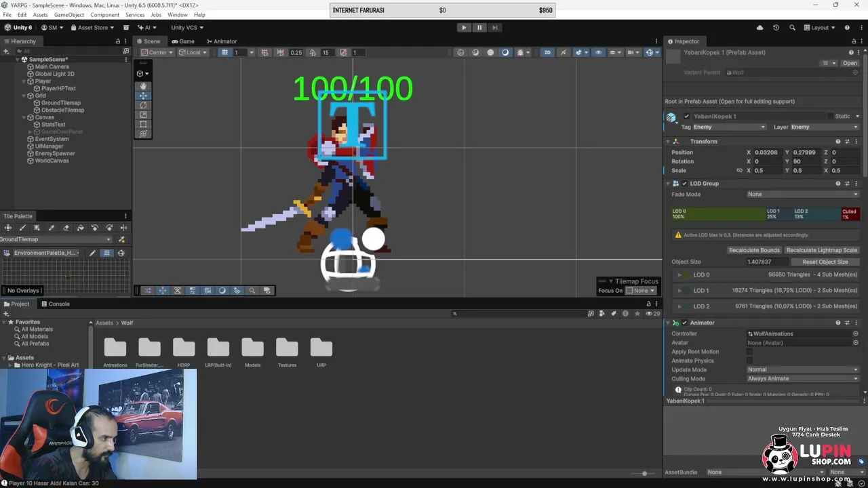868x488 pixels.
Task: Select the Scale tool in Scene toolbar
Action: click(142, 115)
